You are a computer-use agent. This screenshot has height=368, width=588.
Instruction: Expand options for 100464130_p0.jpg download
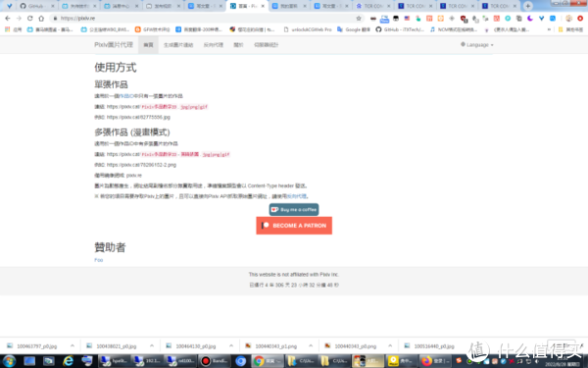tap(231, 345)
